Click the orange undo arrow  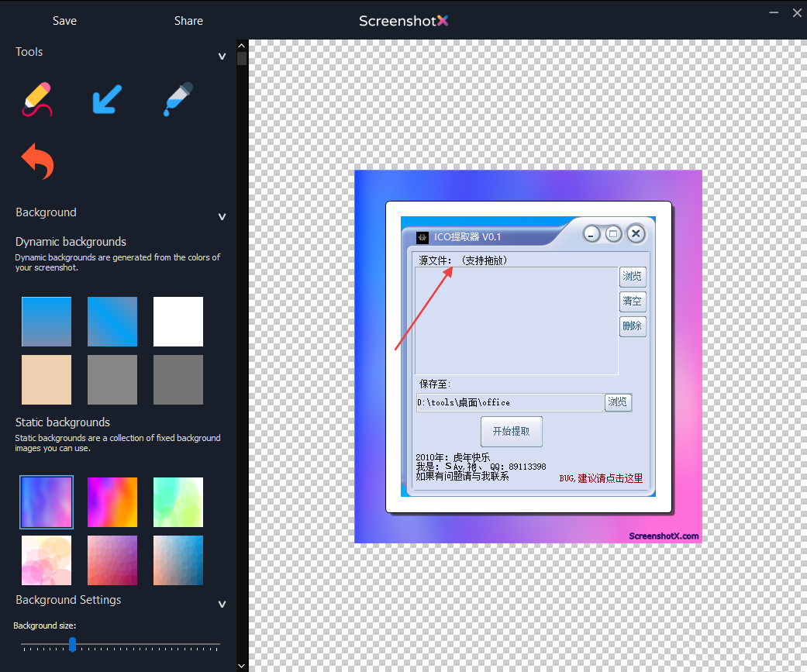pyautogui.click(x=38, y=160)
